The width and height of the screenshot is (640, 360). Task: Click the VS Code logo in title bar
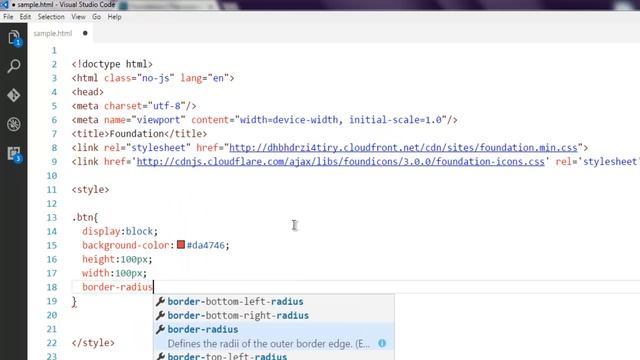pos(4,4)
